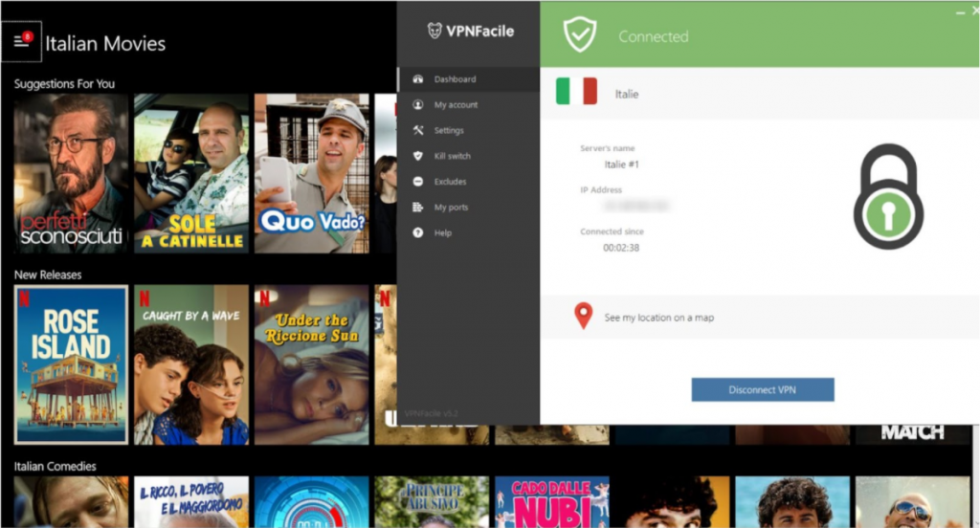Image resolution: width=980 pixels, height=528 pixels.
Task: Open Quo Vado? movie poster
Action: pos(311,174)
